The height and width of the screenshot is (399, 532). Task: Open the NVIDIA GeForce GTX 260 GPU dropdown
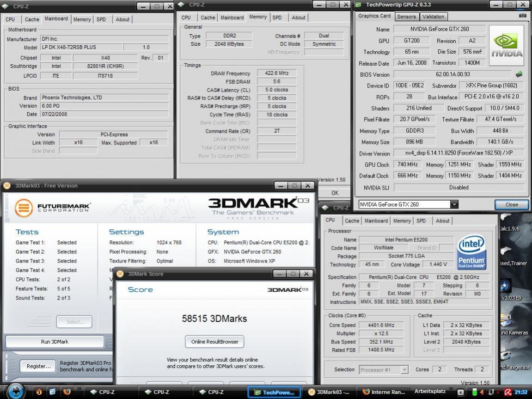(454, 204)
